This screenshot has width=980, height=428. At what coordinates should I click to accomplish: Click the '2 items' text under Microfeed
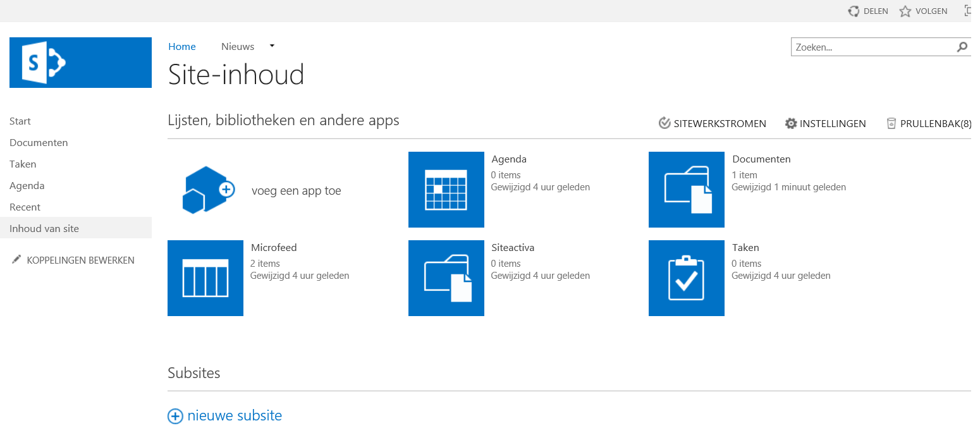click(265, 264)
